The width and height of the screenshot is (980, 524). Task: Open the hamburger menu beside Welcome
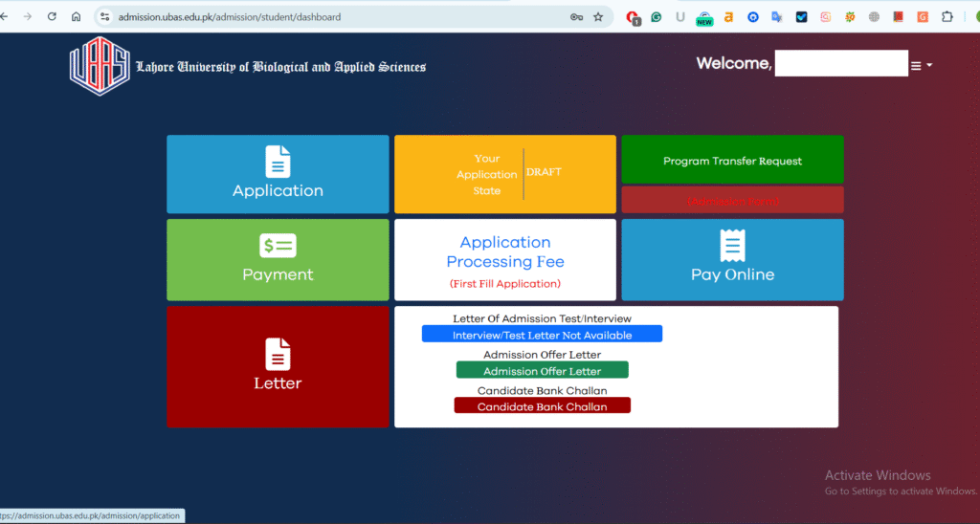(916, 66)
